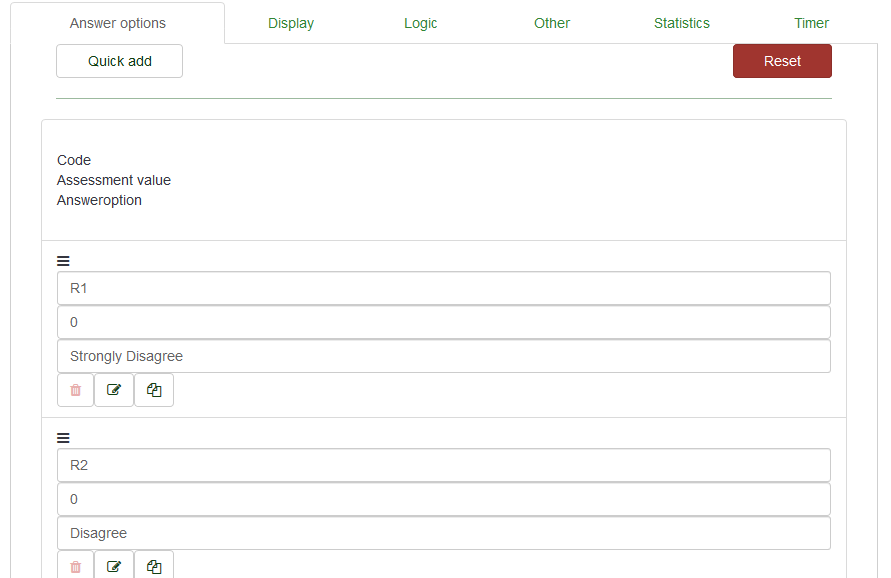Click the Disagree answer text field
The image size is (891, 578).
click(444, 533)
